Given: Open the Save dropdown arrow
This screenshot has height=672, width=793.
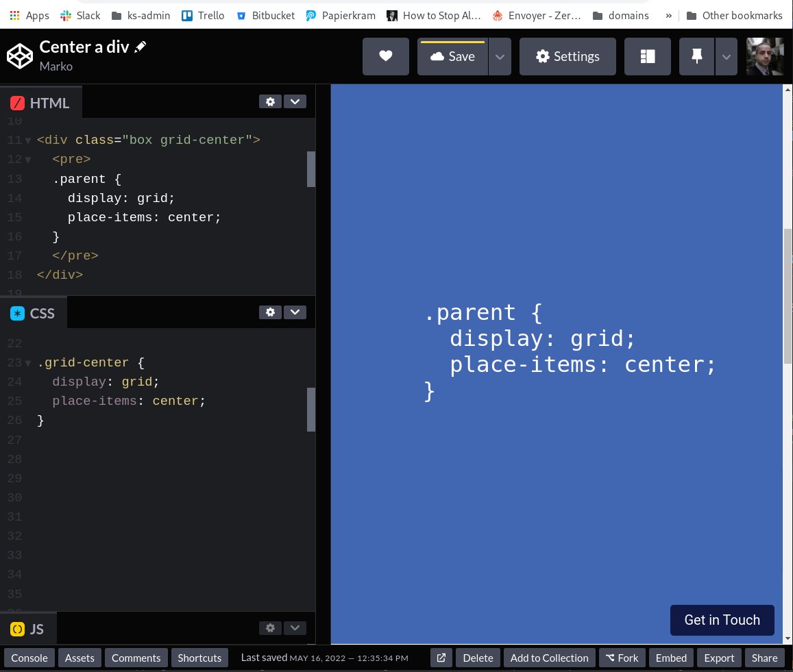Looking at the screenshot, I should pyautogui.click(x=500, y=56).
